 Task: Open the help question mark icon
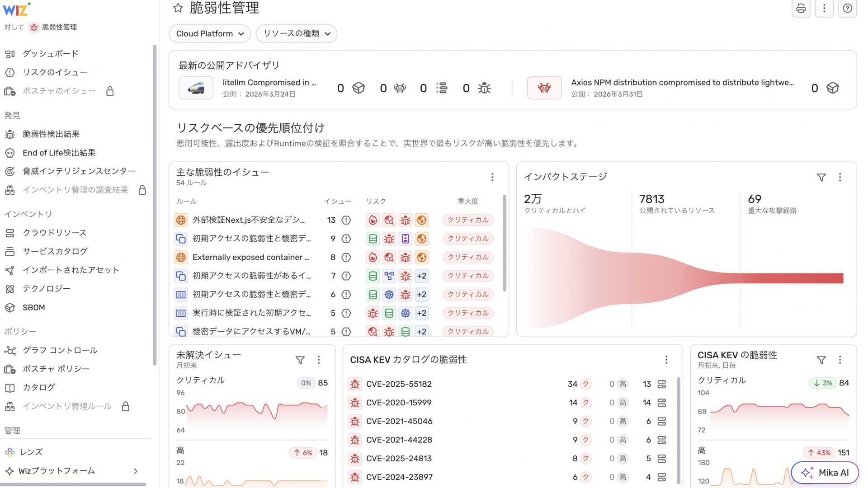[847, 9]
